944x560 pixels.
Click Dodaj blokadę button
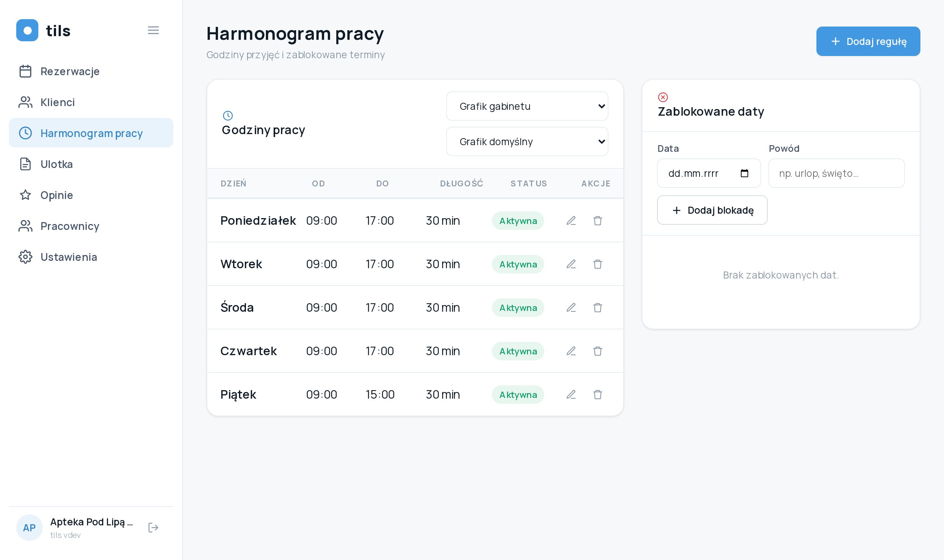712,210
